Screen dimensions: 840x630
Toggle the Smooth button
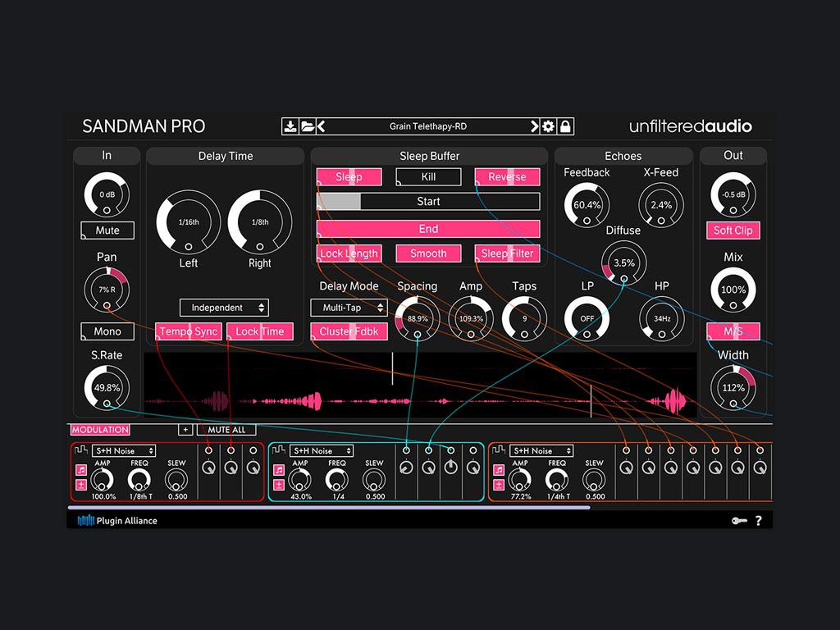pyautogui.click(x=428, y=253)
